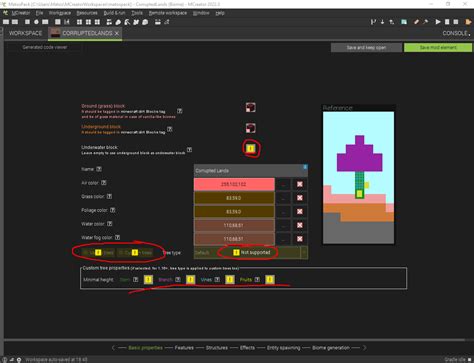Open the Build & run menu

coord(114,13)
